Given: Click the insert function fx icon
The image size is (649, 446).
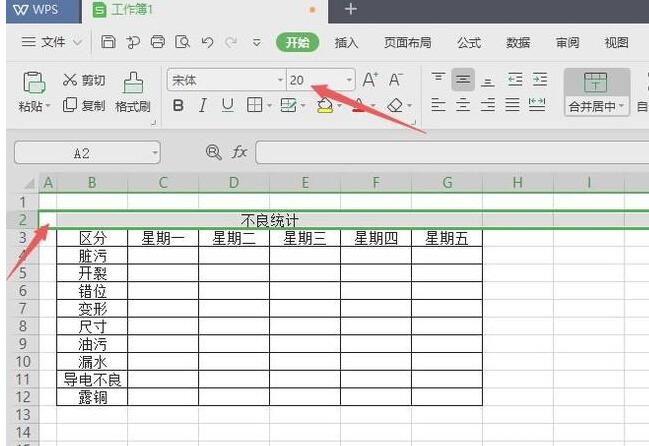Looking at the screenshot, I should (240, 152).
